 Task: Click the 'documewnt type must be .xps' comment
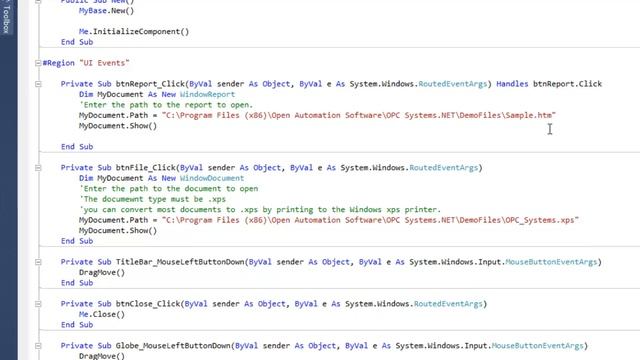152,199
